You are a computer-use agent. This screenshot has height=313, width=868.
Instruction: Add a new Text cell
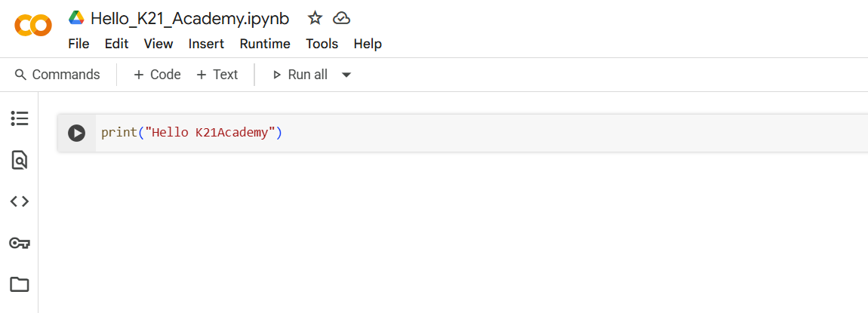(217, 75)
